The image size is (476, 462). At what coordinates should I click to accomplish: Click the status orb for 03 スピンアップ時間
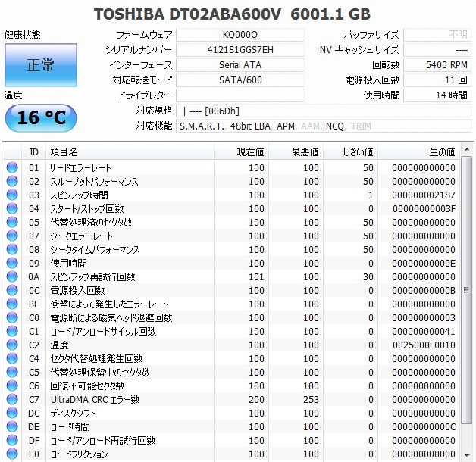coord(12,195)
